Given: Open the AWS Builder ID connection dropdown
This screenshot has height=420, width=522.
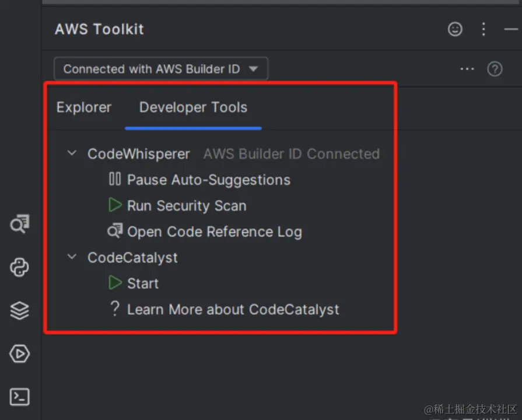Looking at the screenshot, I should pos(160,69).
